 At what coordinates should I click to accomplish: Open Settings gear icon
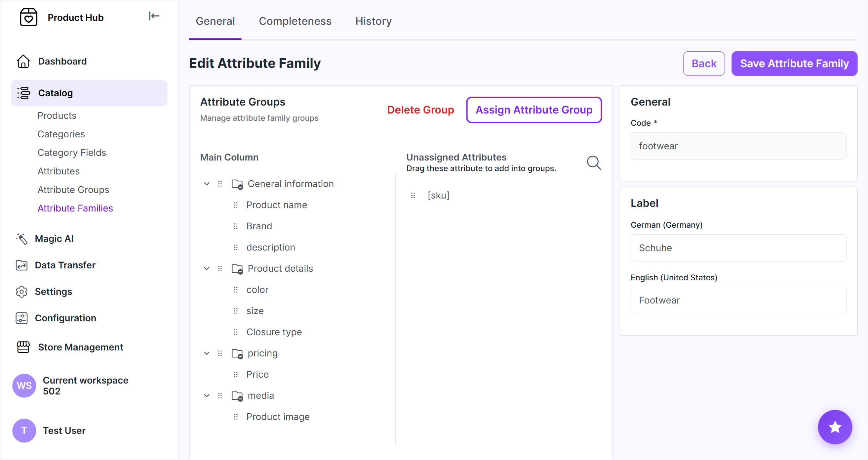(21, 292)
